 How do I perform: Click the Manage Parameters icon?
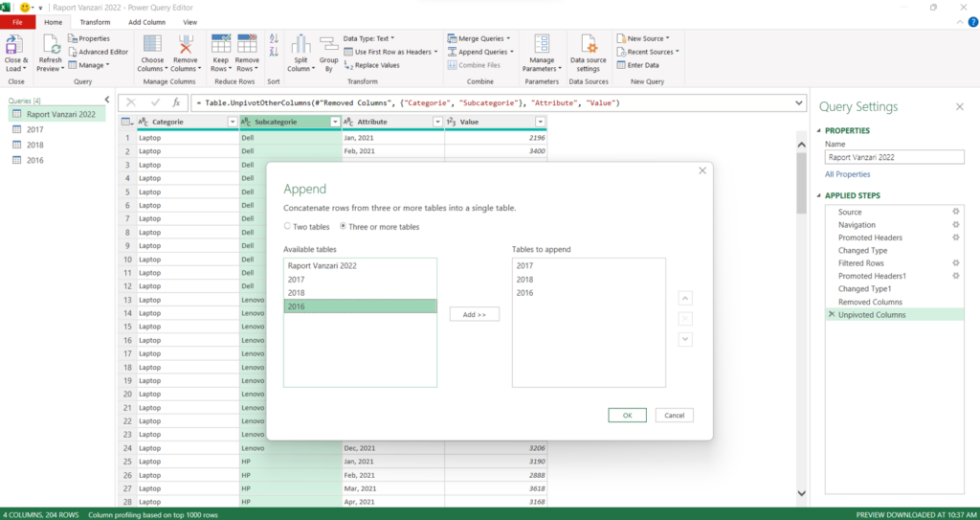click(542, 44)
